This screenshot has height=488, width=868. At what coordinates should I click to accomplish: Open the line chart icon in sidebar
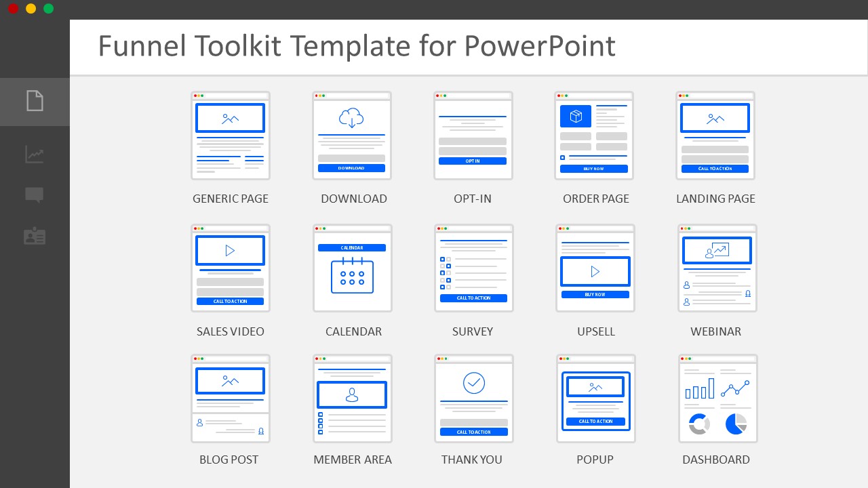35,155
